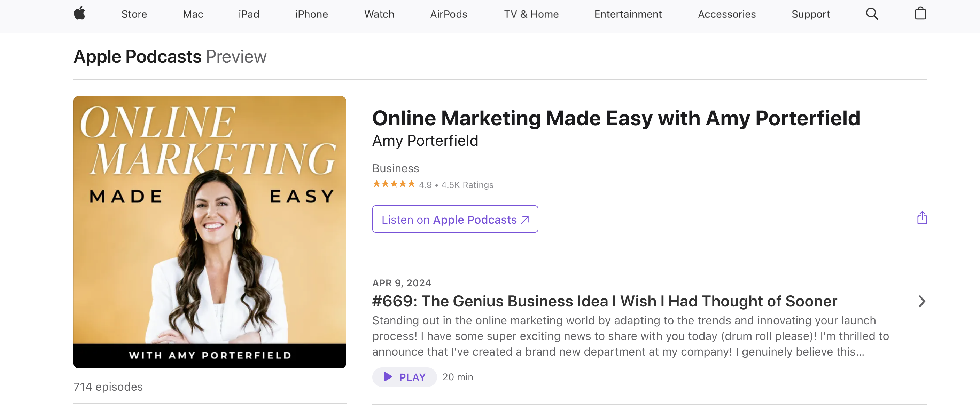Viewport: 980px width, 414px height.
Task: Open the Store menu
Action: click(x=134, y=14)
